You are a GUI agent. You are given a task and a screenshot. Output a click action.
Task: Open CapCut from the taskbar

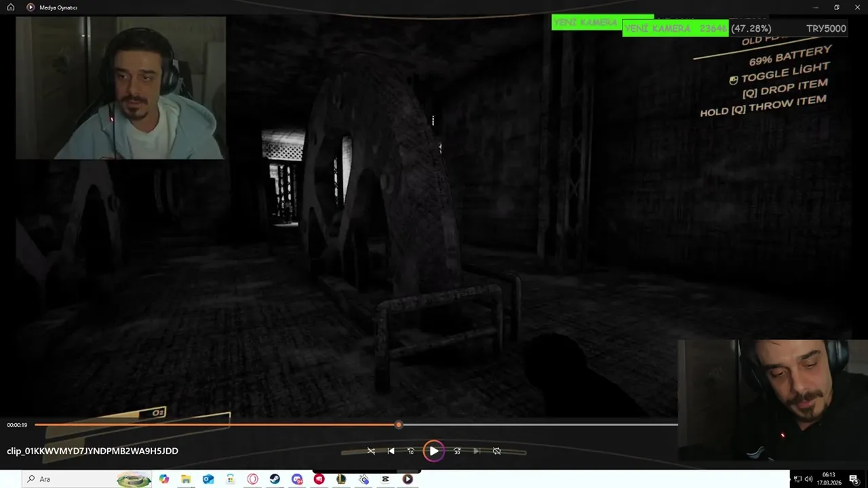pos(385,479)
